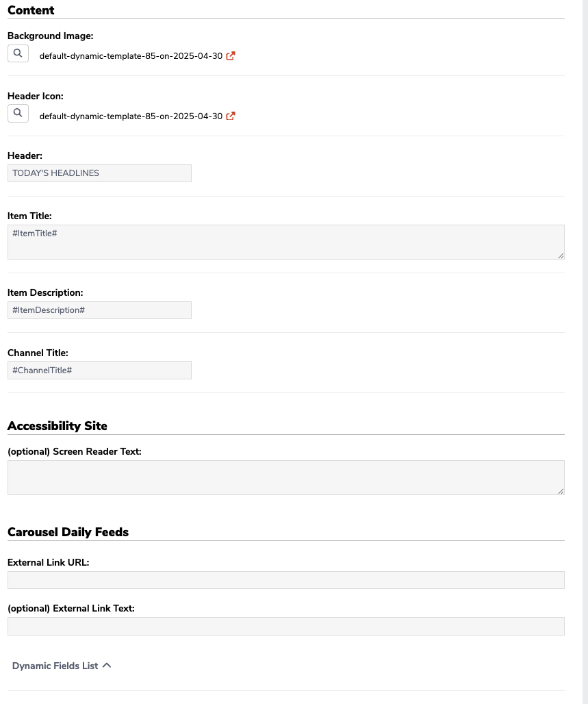588x704 pixels.
Task: Browse for a Header Icon with the magnifier button
Action: click(x=18, y=113)
